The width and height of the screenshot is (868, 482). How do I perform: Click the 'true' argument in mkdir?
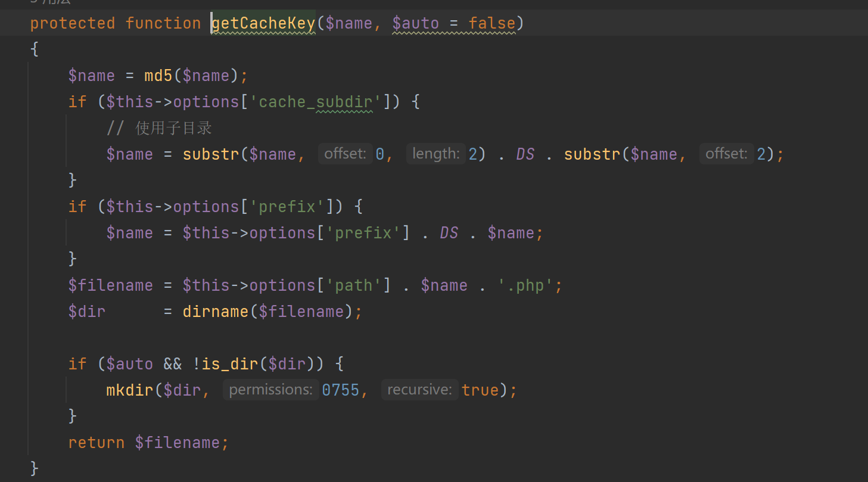tap(480, 390)
